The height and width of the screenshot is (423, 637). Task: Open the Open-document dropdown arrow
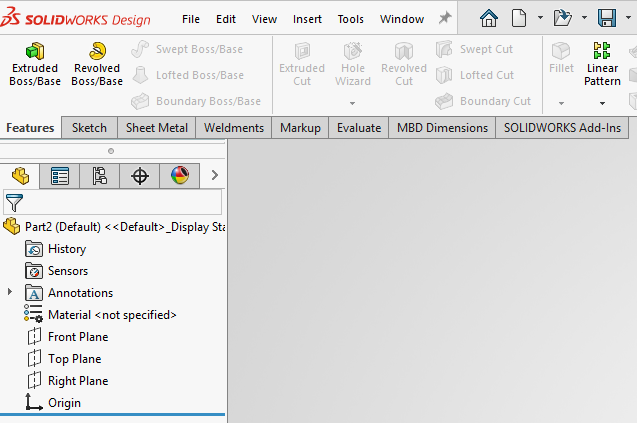click(x=584, y=17)
